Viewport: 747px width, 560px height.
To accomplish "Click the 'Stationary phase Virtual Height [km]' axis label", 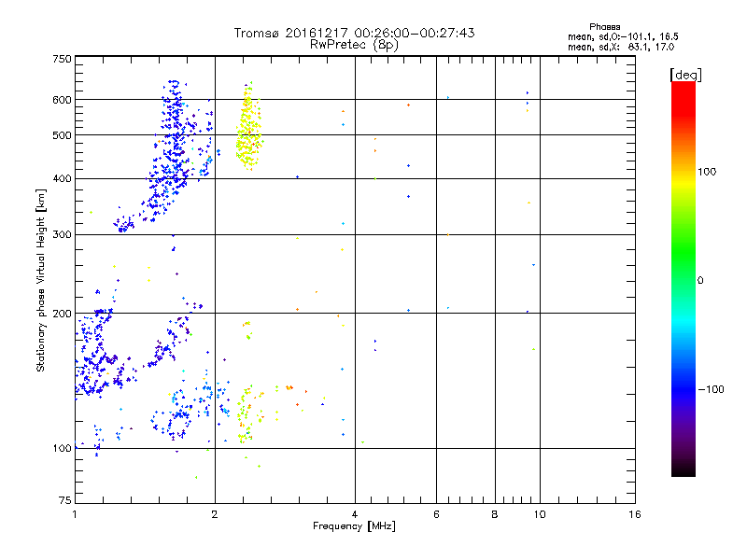I will point(41,280).
